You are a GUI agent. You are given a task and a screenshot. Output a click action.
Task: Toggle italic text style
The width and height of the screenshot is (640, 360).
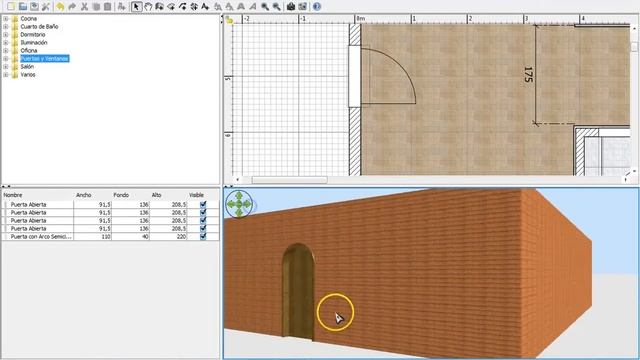(x=253, y=7)
